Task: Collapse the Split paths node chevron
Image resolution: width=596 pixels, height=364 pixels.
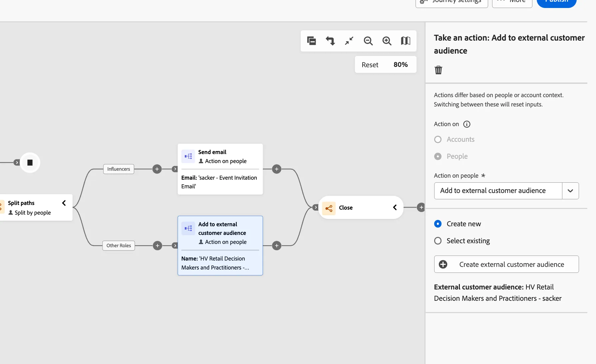Action: (64, 203)
